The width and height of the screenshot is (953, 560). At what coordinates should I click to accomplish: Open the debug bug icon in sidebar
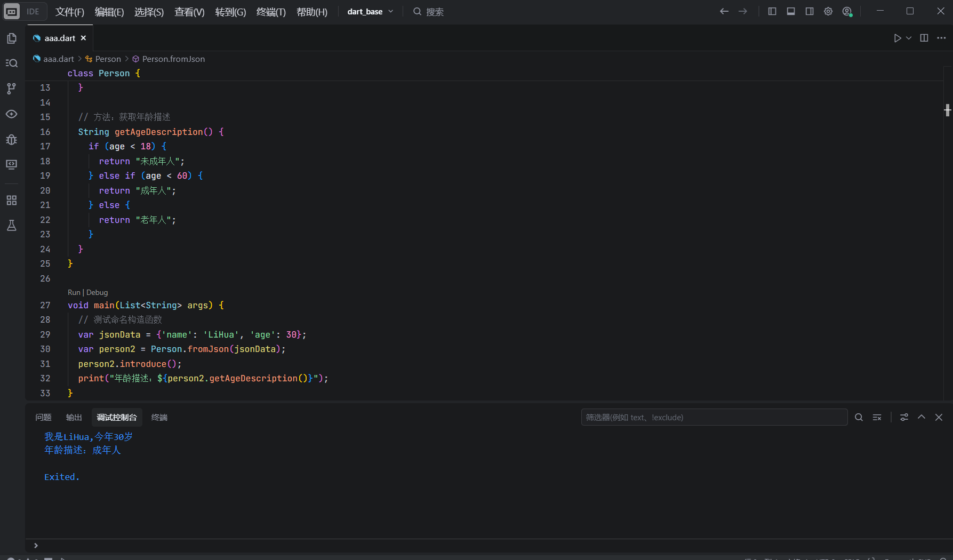click(x=12, y=139)
